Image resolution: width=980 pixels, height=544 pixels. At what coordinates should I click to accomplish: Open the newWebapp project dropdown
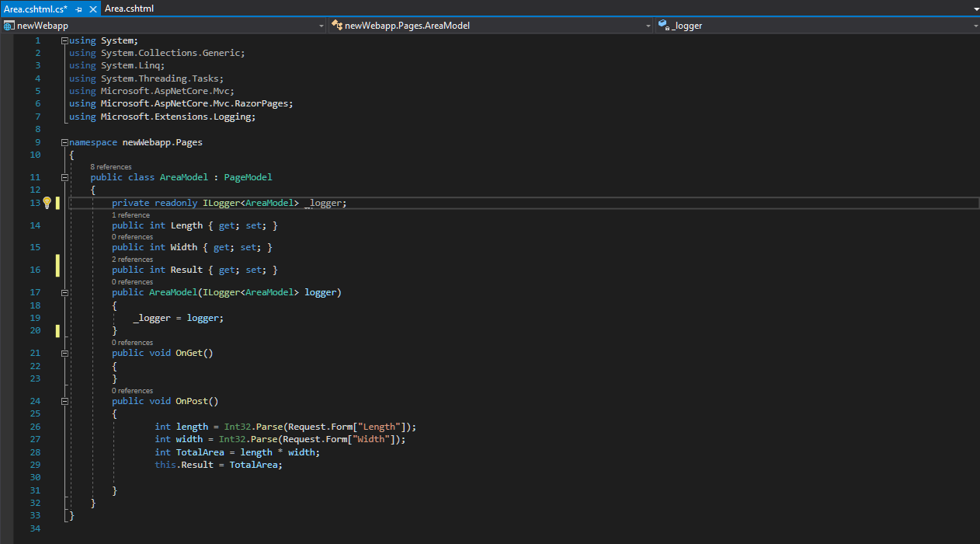321,26
